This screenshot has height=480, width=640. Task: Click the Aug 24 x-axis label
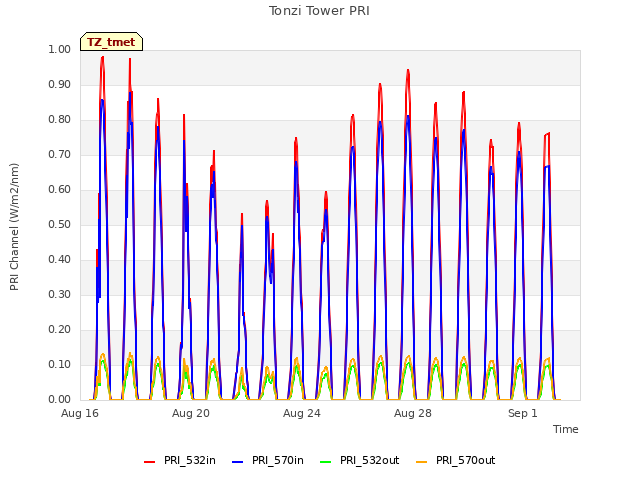point(302,413)
